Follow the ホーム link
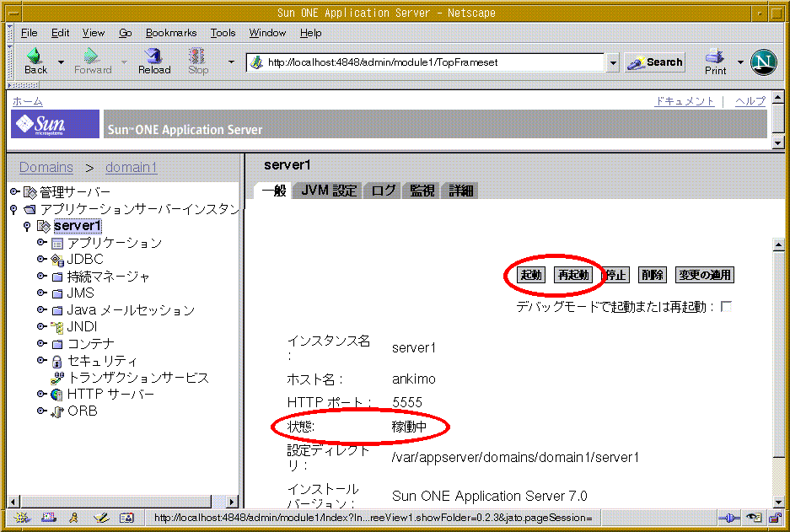Viewport: 790px width, 532px height. click(28, 101)
